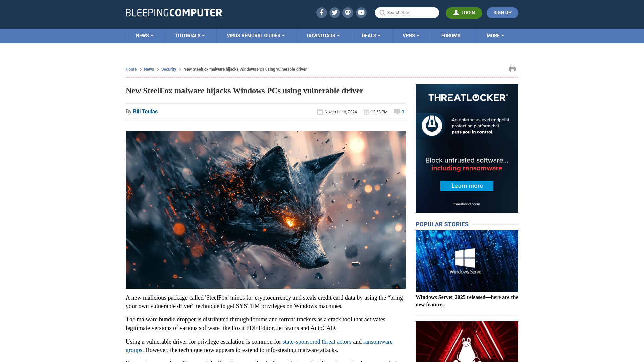Select the DEALS menu tab item
644x362 pixels.
(x=371, y=35)
